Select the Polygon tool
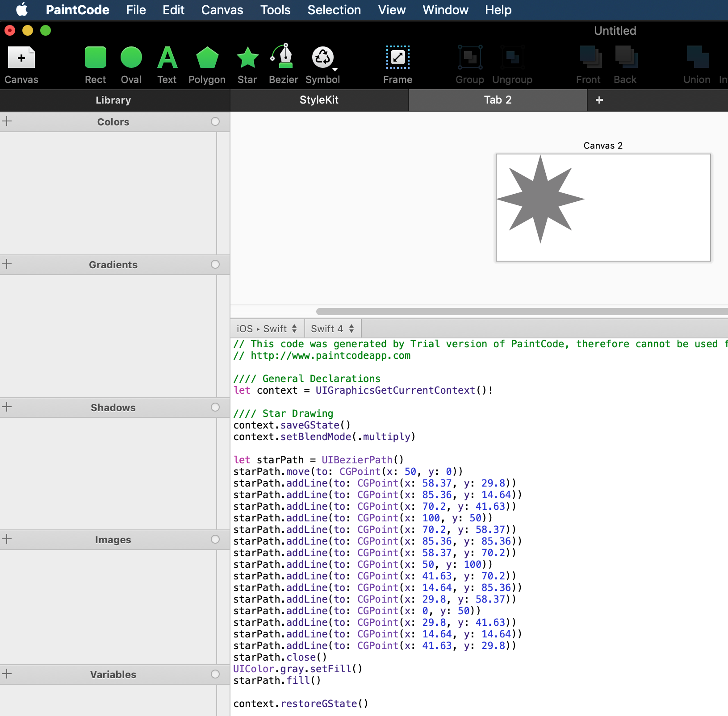 point(207,65)
